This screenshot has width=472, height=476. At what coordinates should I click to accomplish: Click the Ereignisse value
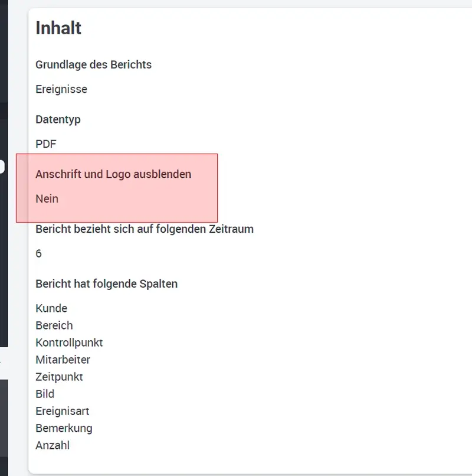tap(61, 90)
